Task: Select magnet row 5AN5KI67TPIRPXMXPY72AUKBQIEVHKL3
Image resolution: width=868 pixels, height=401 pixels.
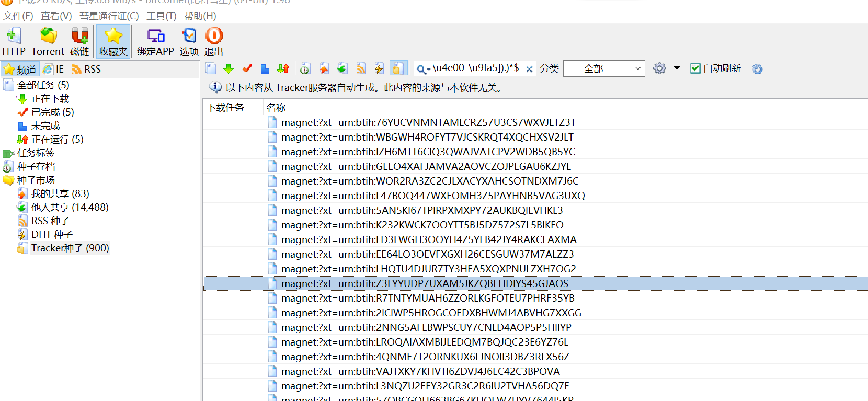Action: (535, 210)
